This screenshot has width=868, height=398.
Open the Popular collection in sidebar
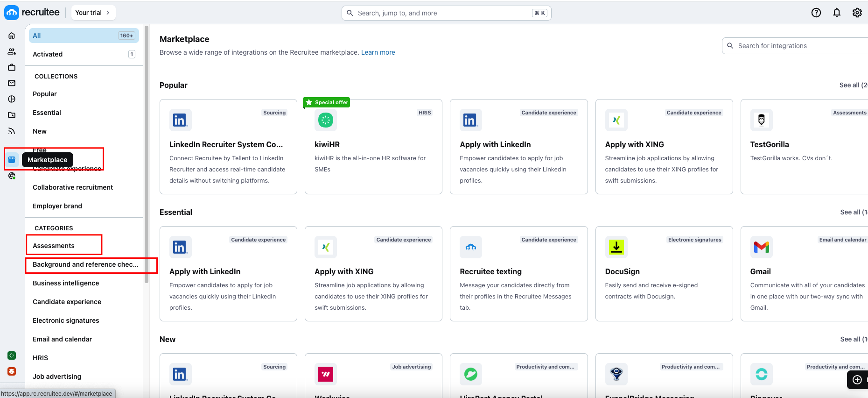pos(45,94)
